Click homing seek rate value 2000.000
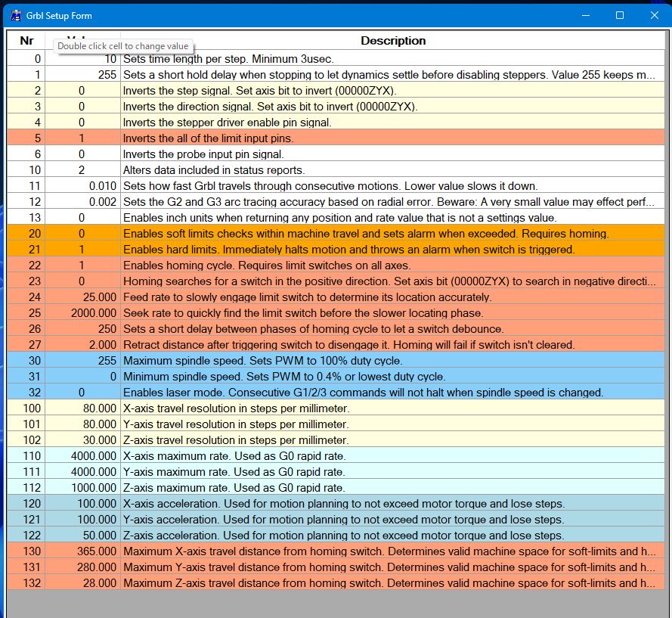 click(82, 312)
